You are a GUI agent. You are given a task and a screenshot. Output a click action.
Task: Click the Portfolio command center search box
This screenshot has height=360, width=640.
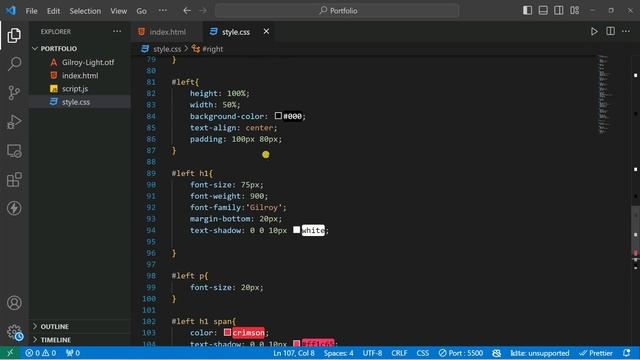[337, 11]
